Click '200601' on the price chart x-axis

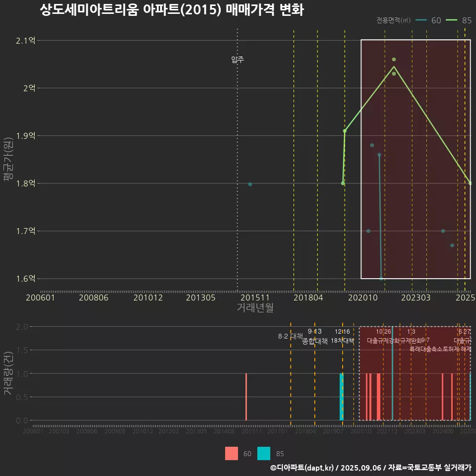(x=40, y=297)
